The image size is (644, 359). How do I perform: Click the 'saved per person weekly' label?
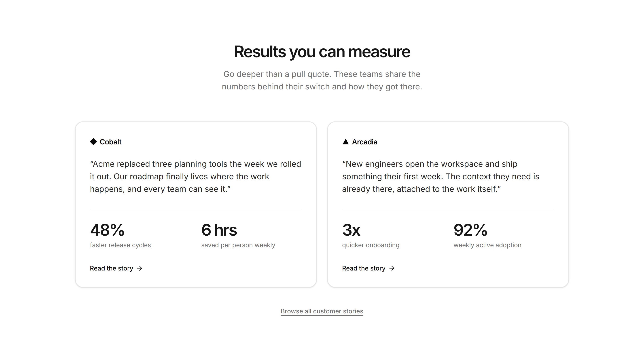coord(238,245)
